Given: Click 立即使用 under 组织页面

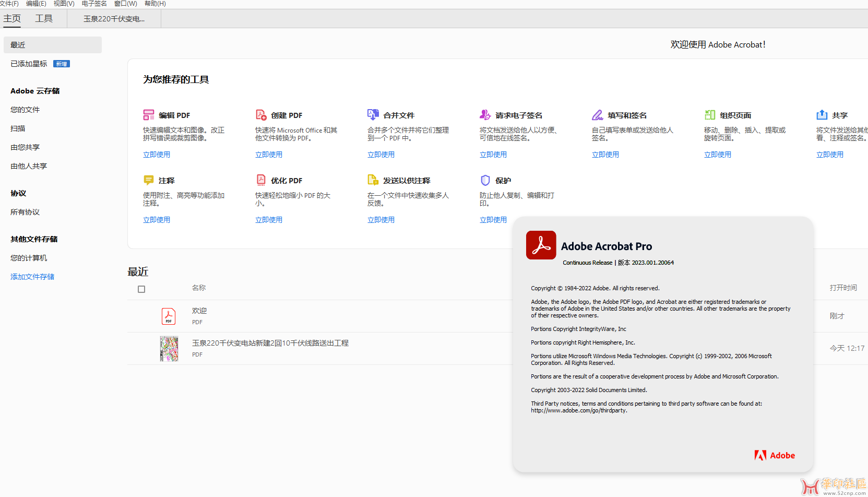Looking at the screenshot, I should (x=718, y=155).
